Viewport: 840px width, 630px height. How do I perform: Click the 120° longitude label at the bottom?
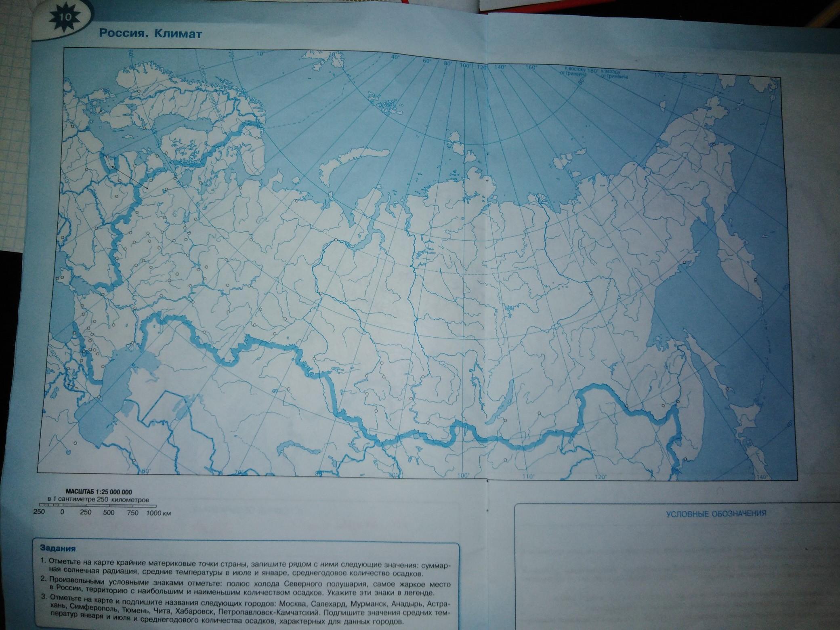tap(601, 477)
